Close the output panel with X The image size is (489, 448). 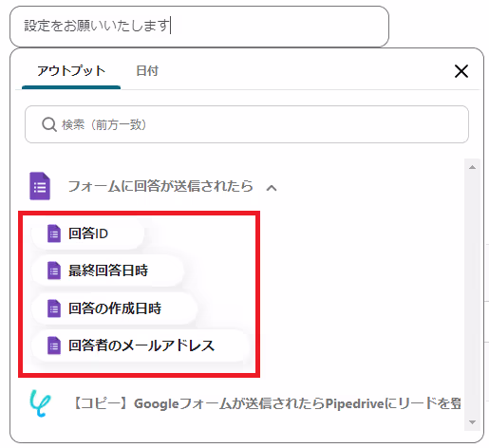click(x=461, y=71)
